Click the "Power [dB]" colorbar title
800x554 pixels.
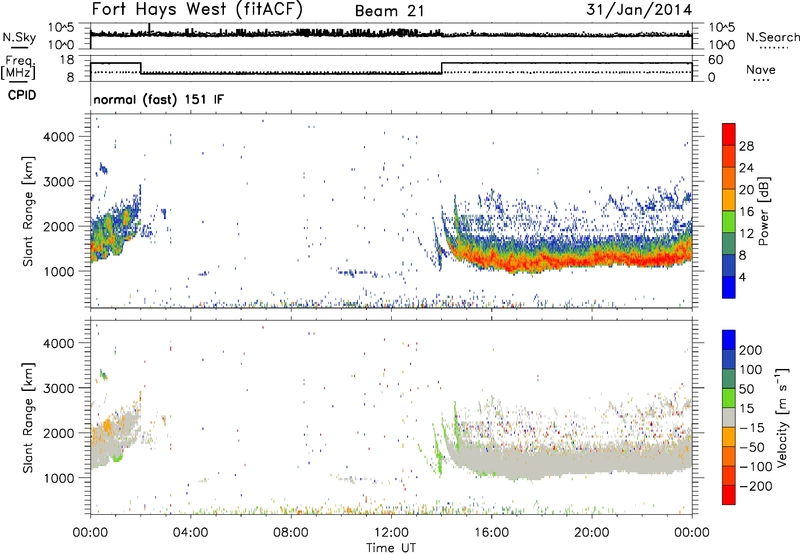[x=763, y=211]
